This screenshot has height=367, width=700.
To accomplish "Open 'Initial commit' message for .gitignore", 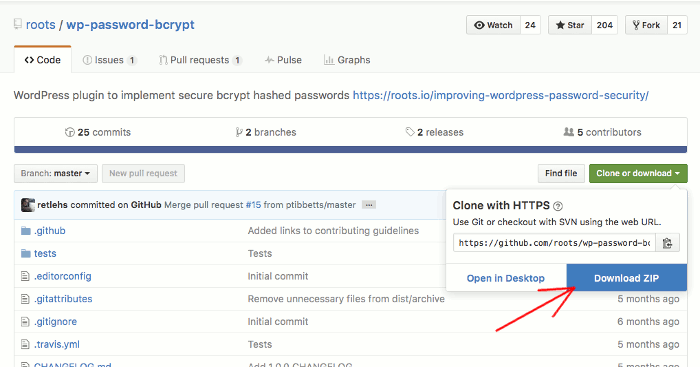I will tap(278, 321).
